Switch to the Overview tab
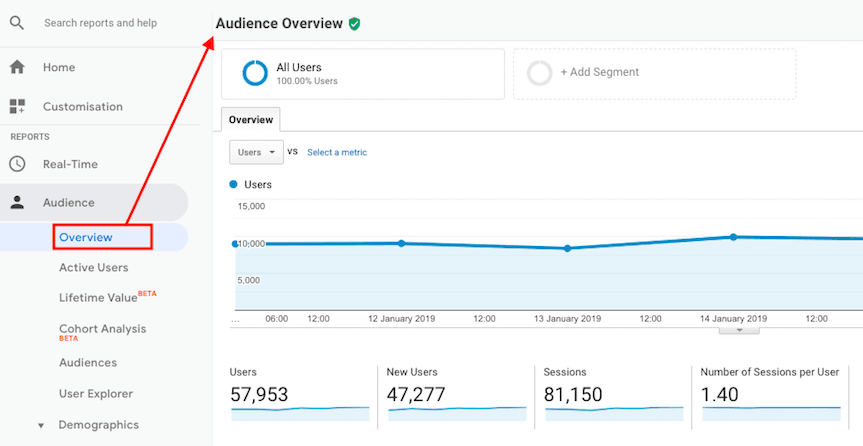863x446 pixels. click(251, 120)
